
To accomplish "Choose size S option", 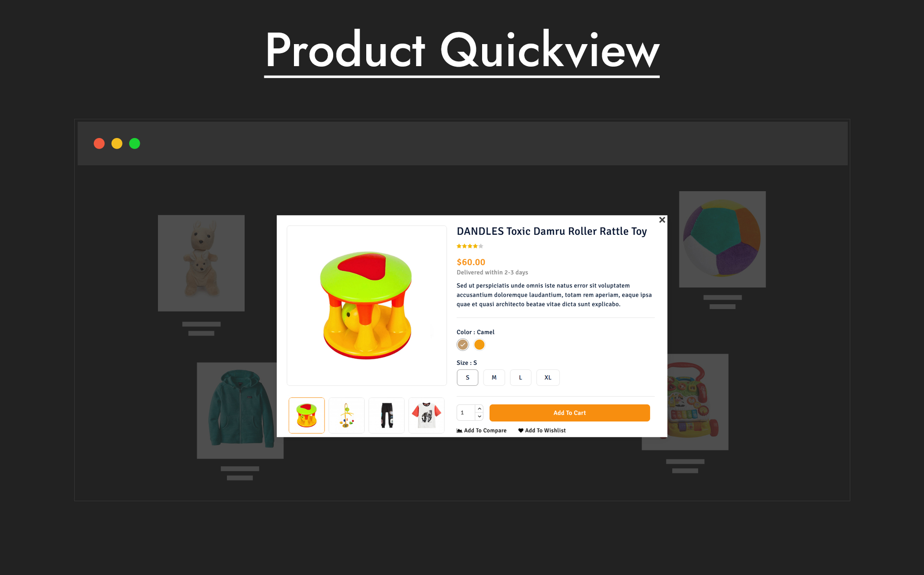I will click(x=468, y=378).
